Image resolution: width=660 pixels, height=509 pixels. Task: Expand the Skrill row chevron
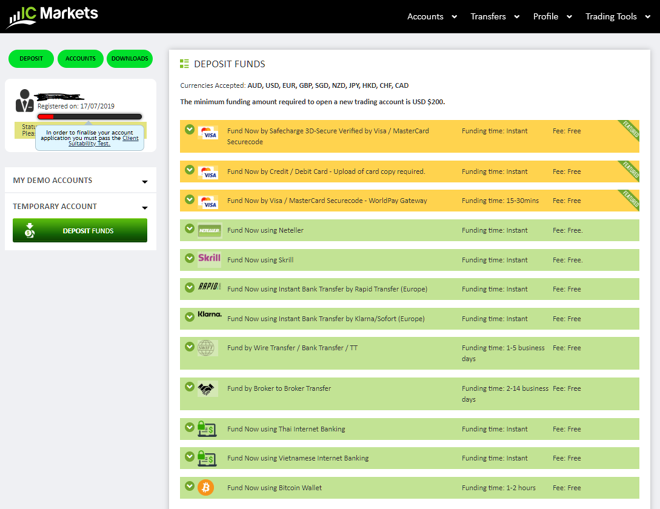point(189,258)
